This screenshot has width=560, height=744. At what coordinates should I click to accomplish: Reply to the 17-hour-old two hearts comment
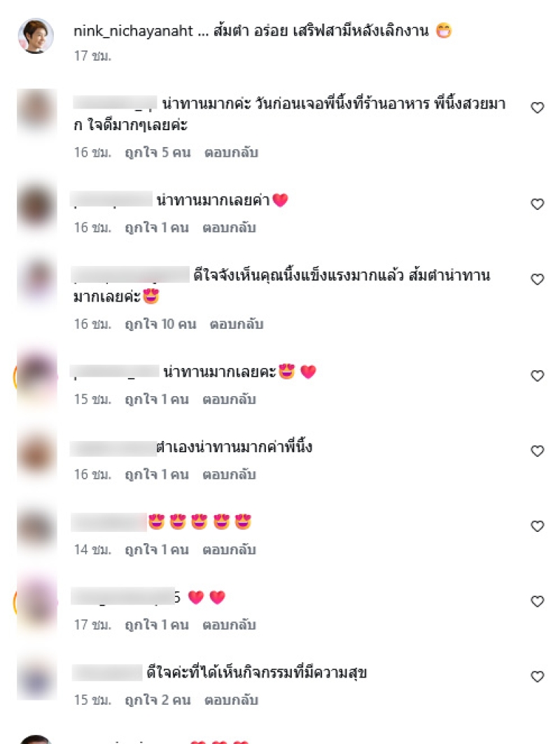click(229, 625)
